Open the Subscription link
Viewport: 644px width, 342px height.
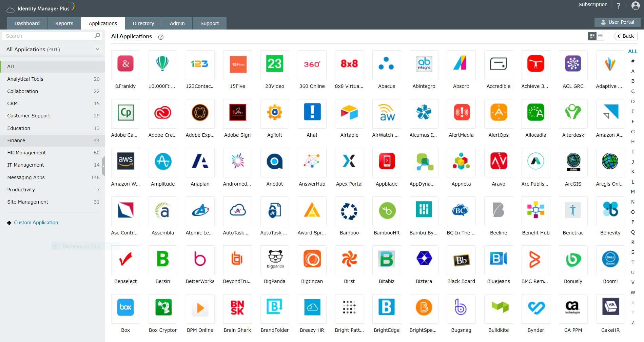(x=593, y=4)
